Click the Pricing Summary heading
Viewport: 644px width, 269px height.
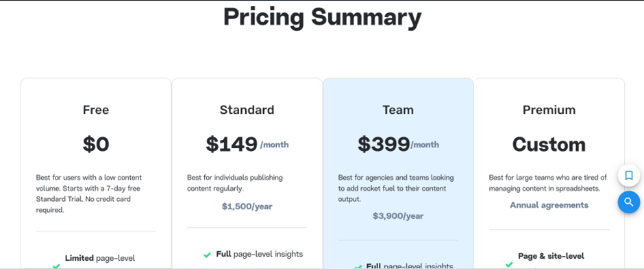click(323, 17)
